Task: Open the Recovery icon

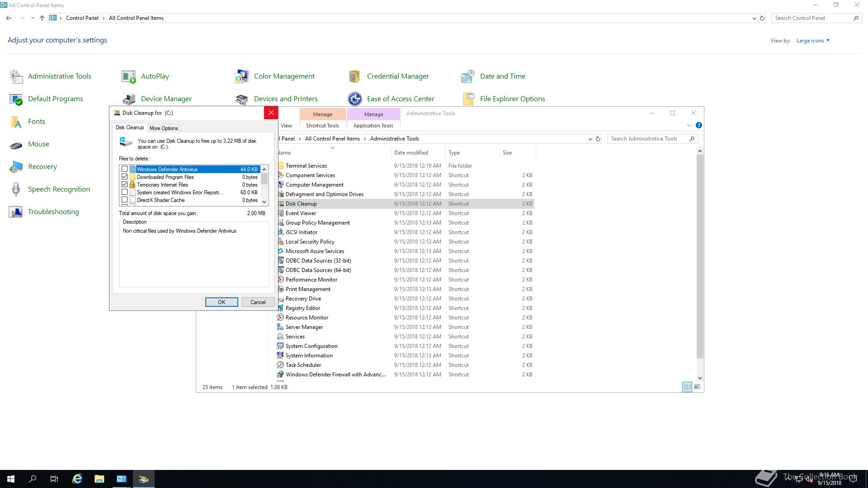Action: click(16, 167)
